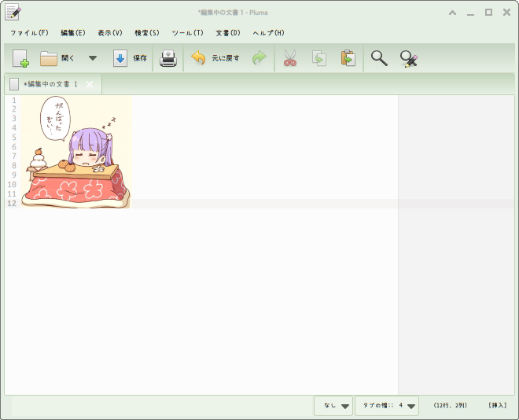
Task: Click the sleeping girl kotatsu image
Action: [76, 152]
